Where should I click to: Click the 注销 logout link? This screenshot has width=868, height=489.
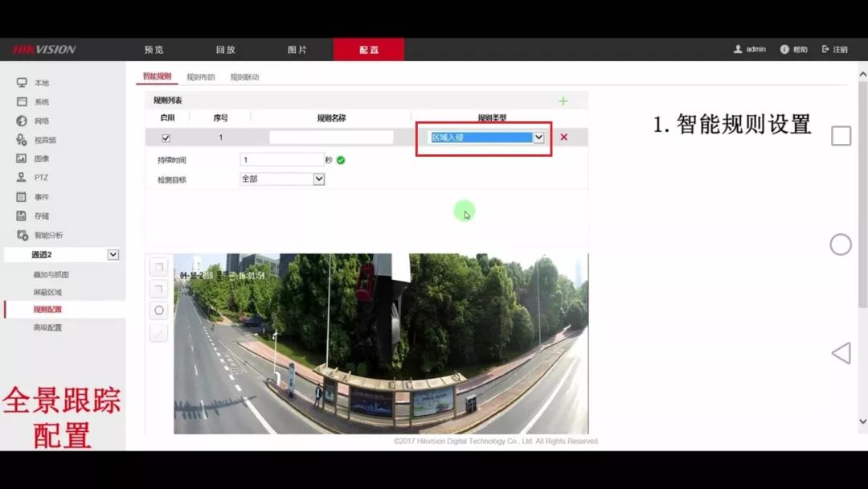(x=834, y=50)
